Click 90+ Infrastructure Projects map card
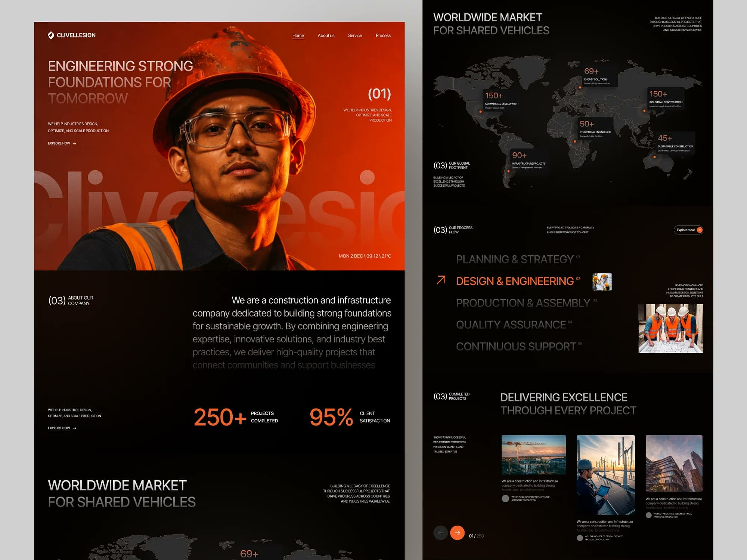 click(529, 160)
